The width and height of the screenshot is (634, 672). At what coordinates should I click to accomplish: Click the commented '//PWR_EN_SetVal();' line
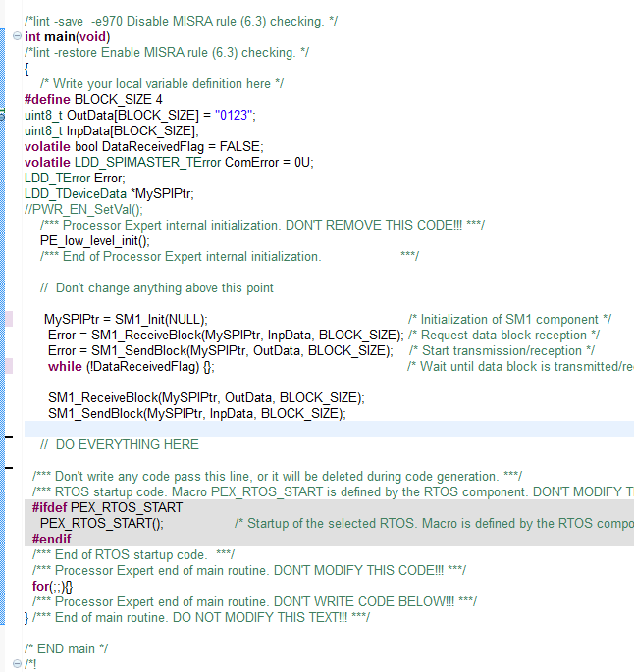pos(83,210)
